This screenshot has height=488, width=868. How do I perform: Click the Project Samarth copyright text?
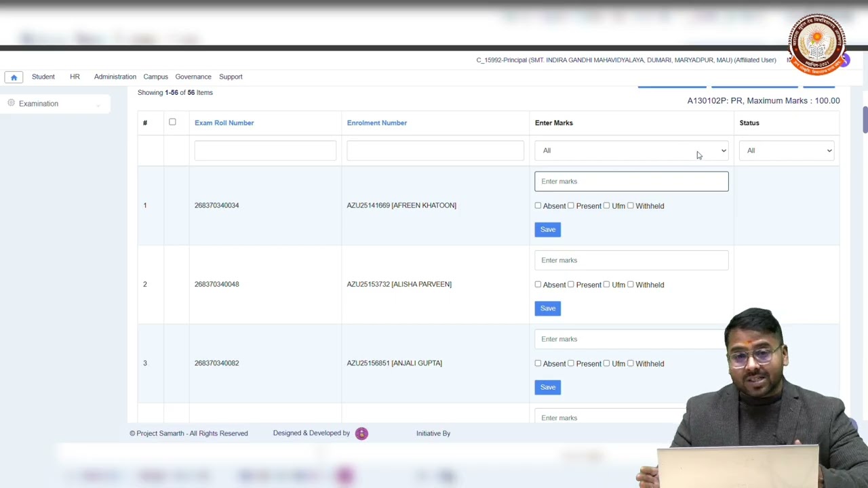coord(189,433)
